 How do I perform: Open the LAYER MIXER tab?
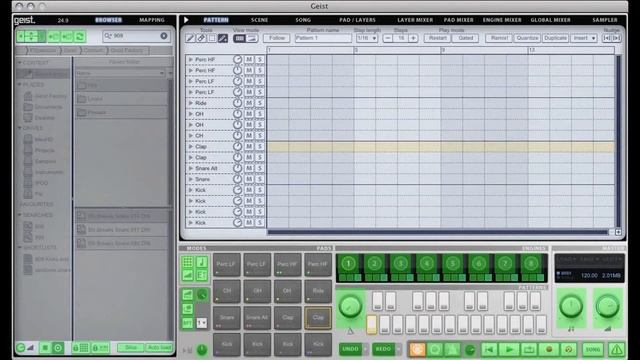[x=415, y=20]
